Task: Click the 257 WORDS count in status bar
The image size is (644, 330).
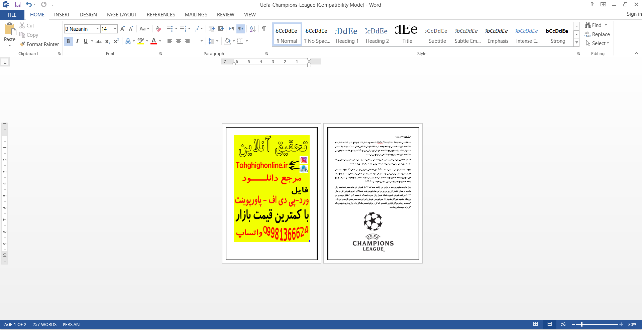Action: pyautogui.click(x=44, y=325)
